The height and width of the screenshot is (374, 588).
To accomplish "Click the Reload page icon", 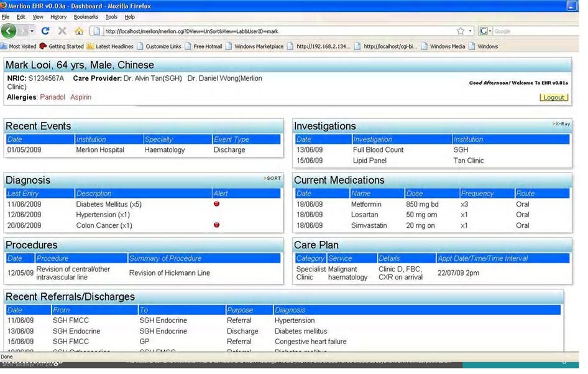I will click(x=45, y=30).
